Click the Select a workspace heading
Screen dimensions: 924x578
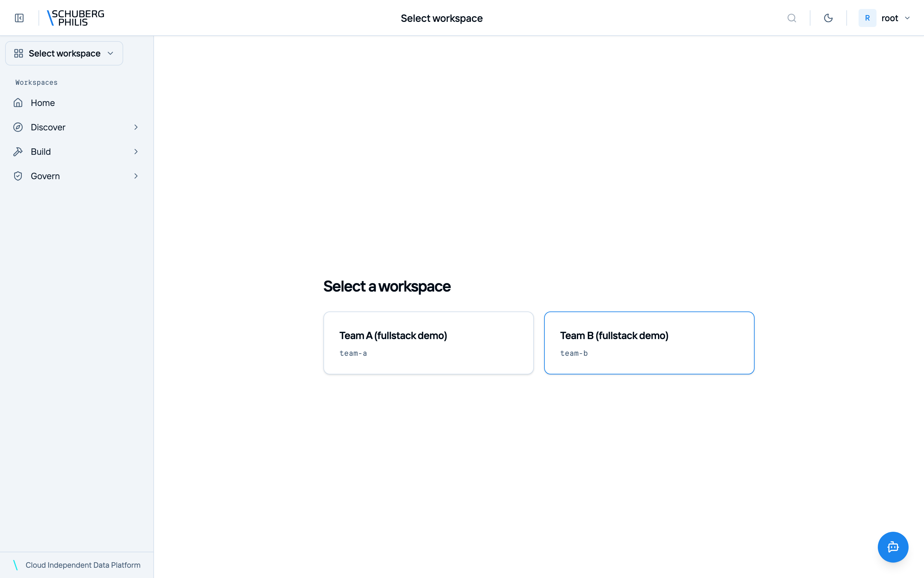coord(387,286)
